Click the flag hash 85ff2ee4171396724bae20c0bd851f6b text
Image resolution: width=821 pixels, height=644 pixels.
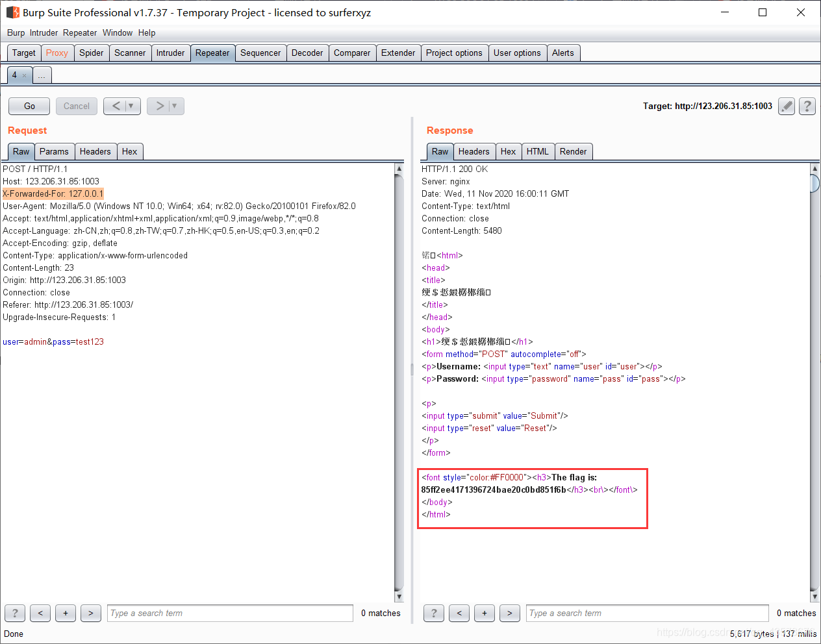[494, 489]
